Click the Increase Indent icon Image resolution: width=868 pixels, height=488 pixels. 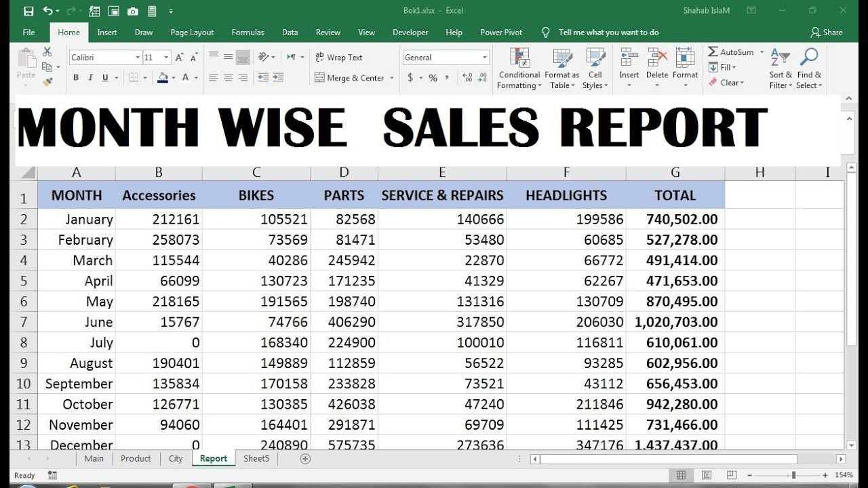point(279,78)
